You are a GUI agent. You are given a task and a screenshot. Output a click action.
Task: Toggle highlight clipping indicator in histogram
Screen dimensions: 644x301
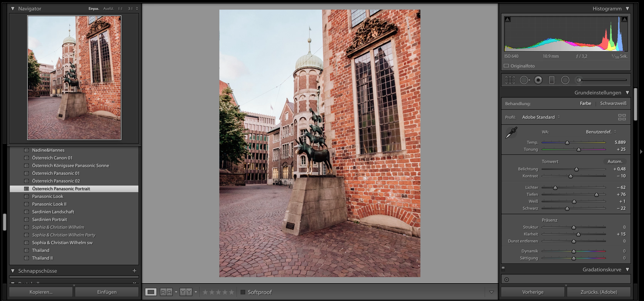point(625,19)
